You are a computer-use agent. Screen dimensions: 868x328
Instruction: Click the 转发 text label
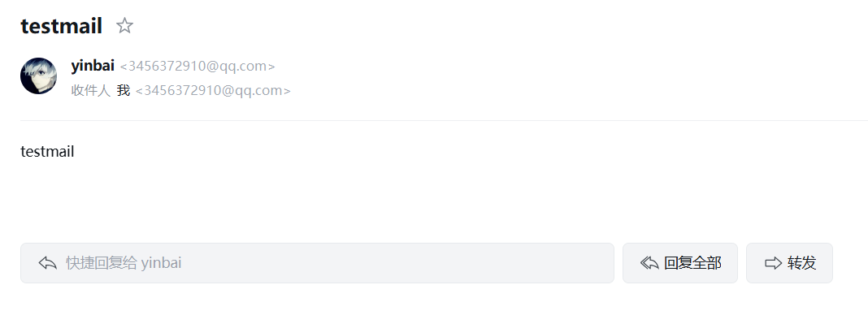click(x=802, y=263)
